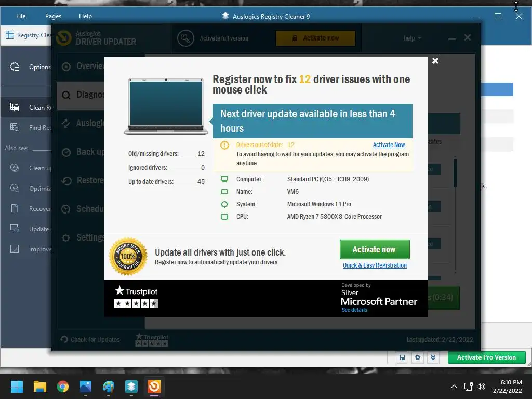Open the Help menu in Registry Cleaner

(x=85, y=16)
